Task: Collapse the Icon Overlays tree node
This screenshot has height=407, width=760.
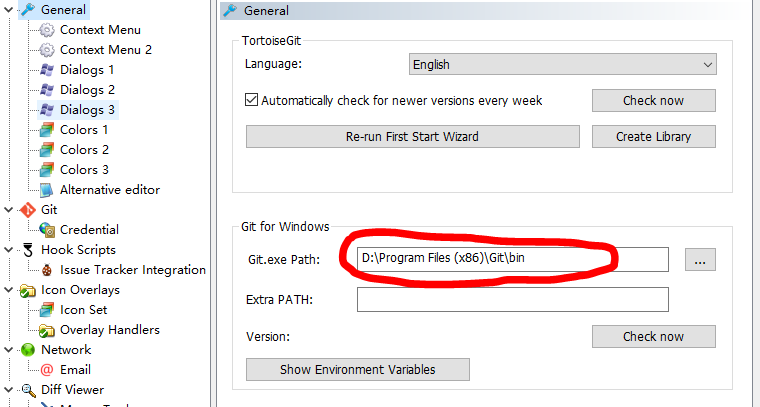Action: click(8, 290)
